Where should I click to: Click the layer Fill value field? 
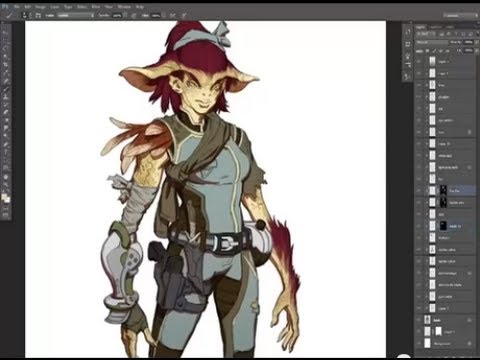(468, 51)
